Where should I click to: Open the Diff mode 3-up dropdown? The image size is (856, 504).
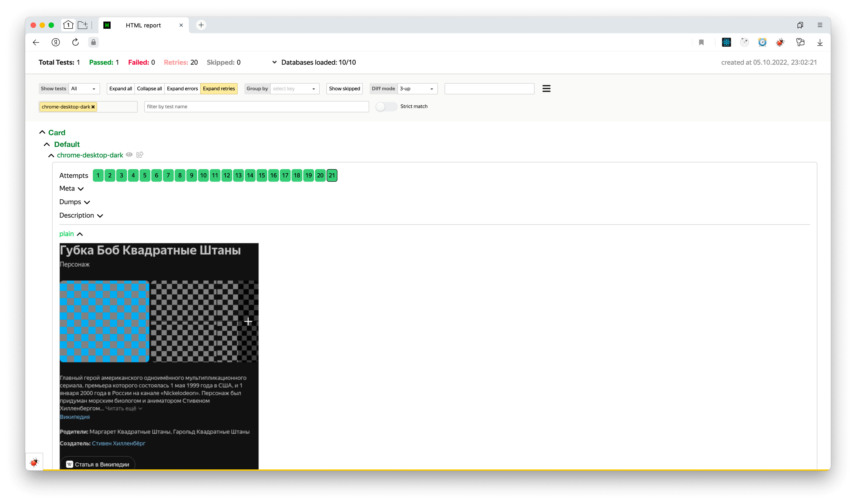coord(417,89)
